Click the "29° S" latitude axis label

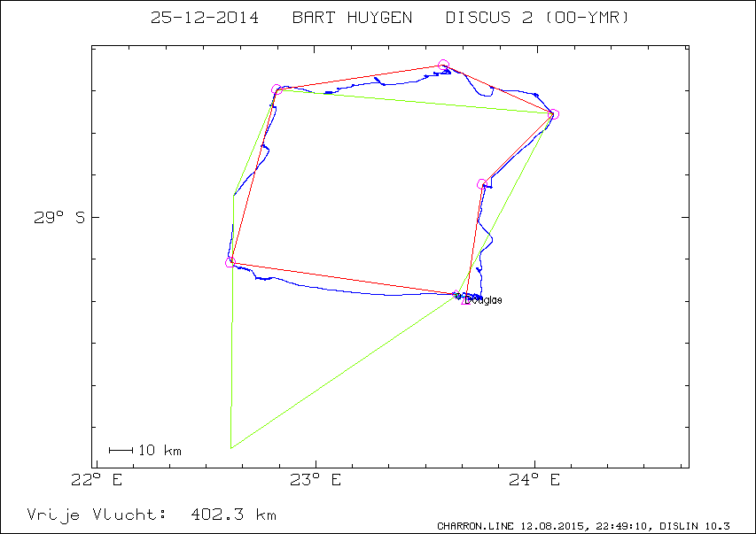coord(59,218)
